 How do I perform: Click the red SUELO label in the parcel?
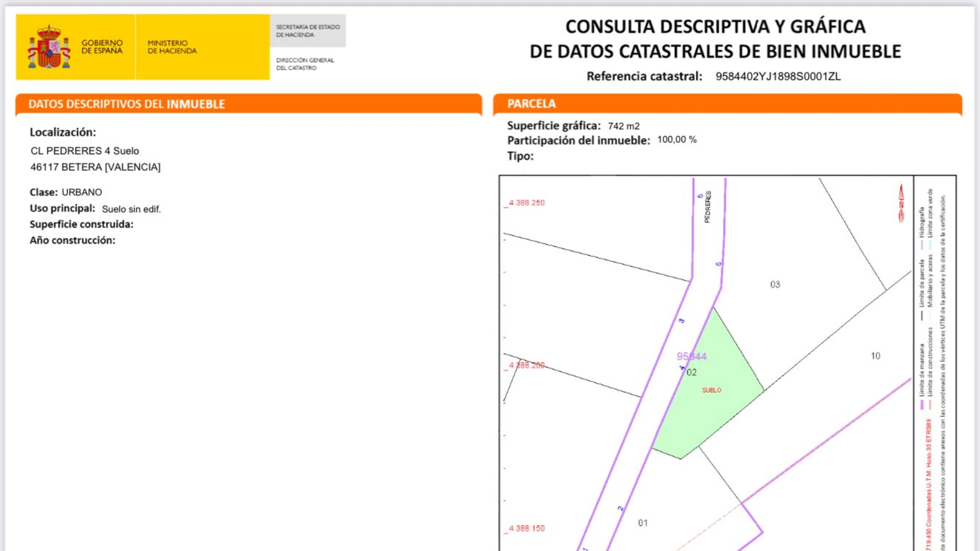(x=711, y=390)
